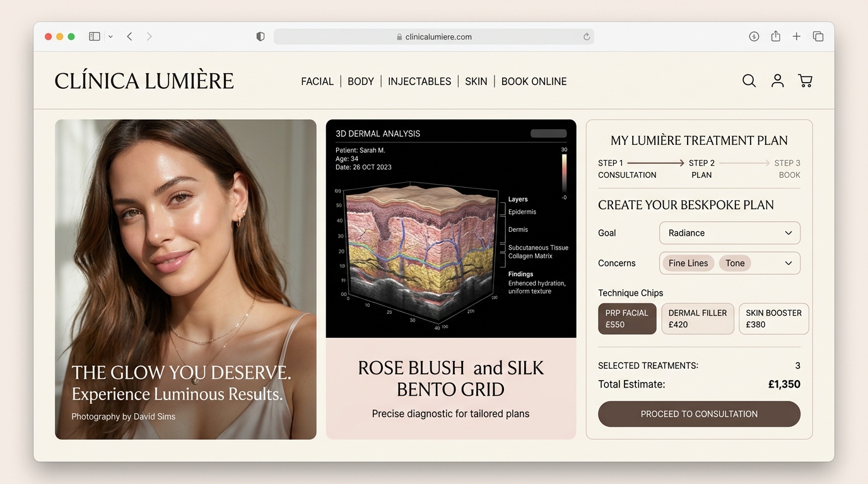Click the BOOK ONLINE nav link
Image resolution: width=868 pixels, height=484 pixels.
[534, 81]
